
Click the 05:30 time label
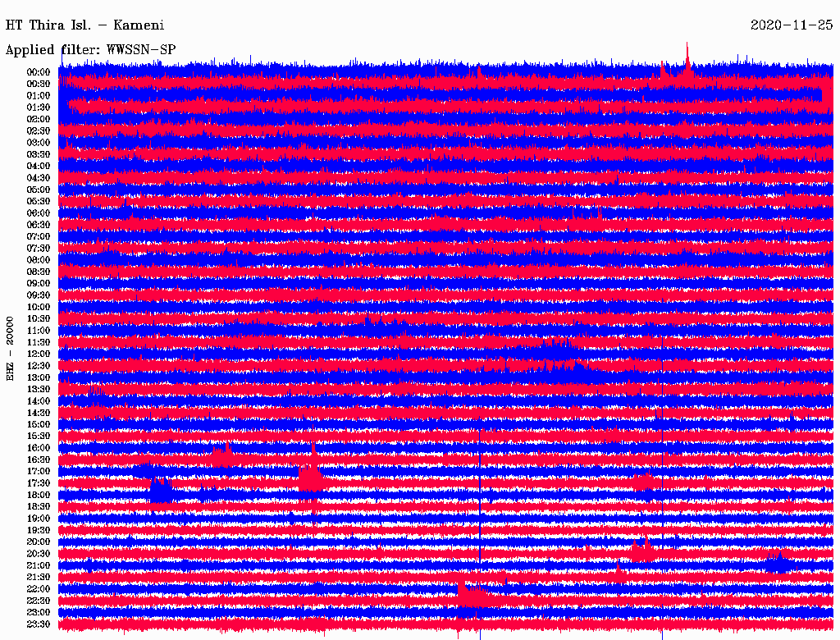pyautogui.click(x=39, y=201)
